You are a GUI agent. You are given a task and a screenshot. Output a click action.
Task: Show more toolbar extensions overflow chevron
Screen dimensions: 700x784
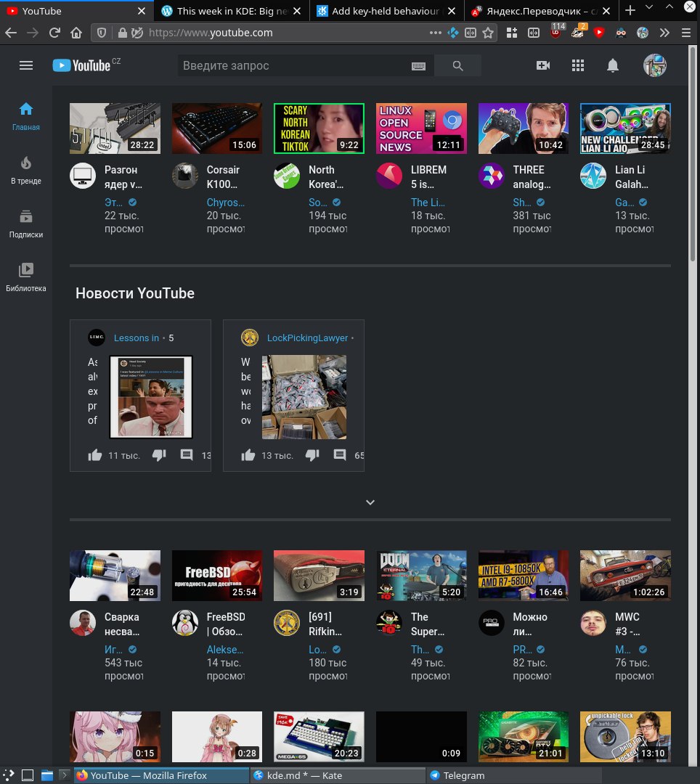tap(664, 33)
